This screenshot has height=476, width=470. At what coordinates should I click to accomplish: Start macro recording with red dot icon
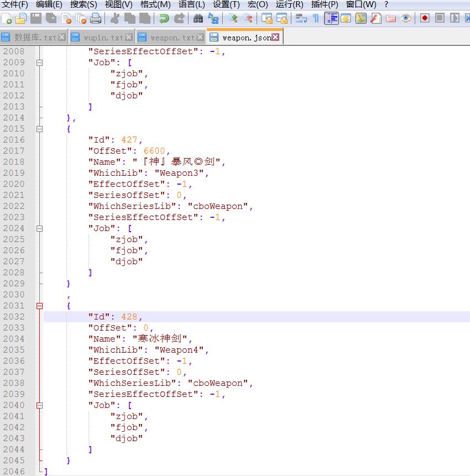(x=425, y=18)
